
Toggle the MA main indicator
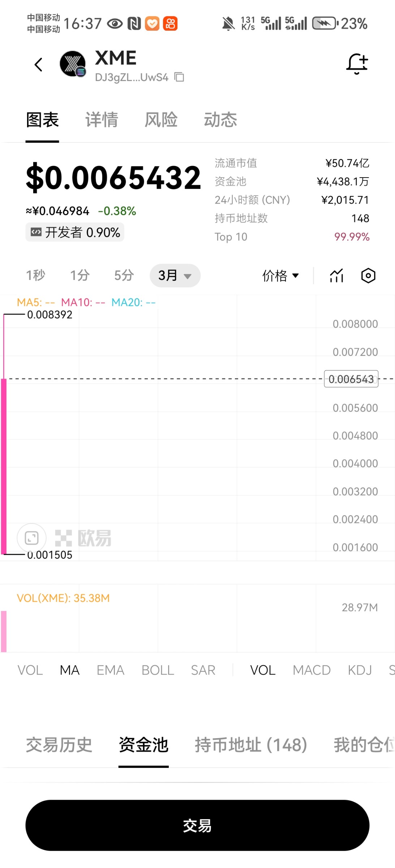[x=69, y=670]
